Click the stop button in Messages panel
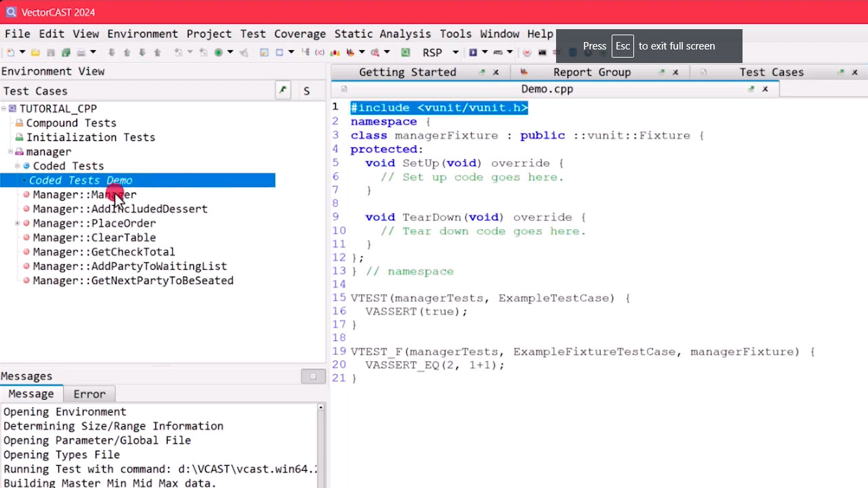This screenshot has height=488, width=868. 313,377
